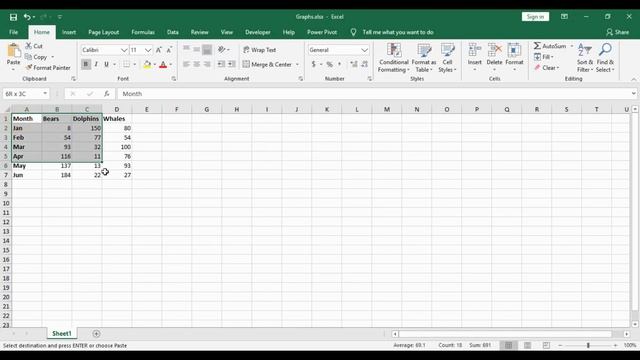This screenshot has width=640, height=360.
Task: Toggle Italic formatting
Action: [96, 64]
